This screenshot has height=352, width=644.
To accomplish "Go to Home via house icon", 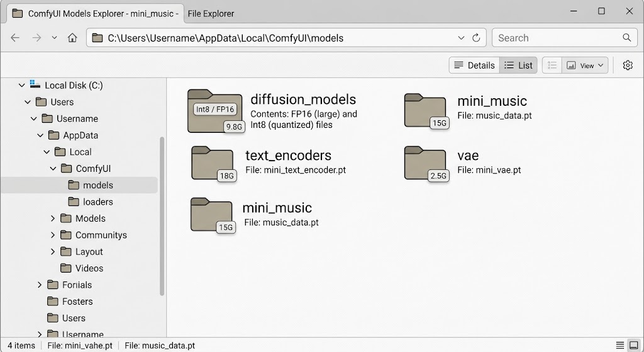I will (72, 38).
